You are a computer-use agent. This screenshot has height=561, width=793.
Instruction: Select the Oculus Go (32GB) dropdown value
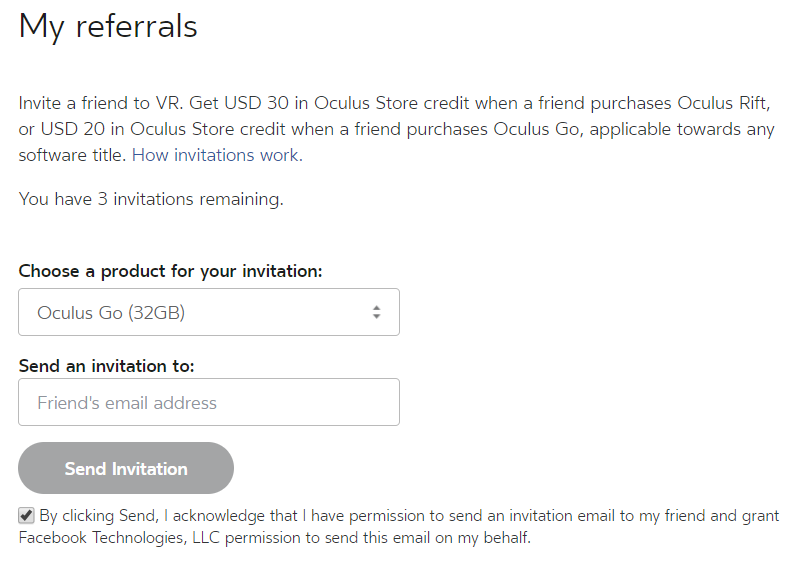[x=111, y=312]
